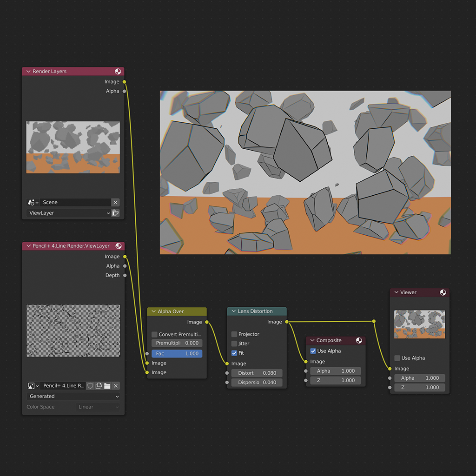Image resolution: width=476 pixels, height=476 pixels.
Task: Click the Viewer node preview thumbnail
Action: [x=420, y=324]
